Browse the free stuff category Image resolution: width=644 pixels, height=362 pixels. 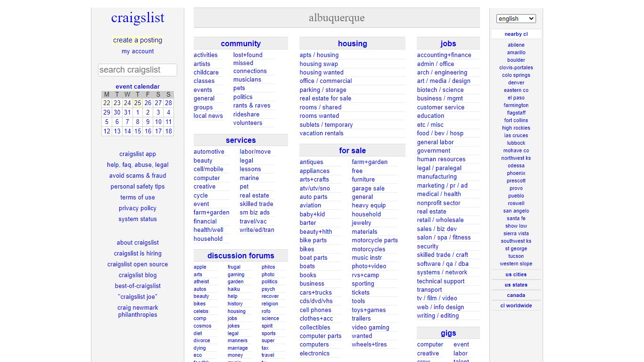357,171
